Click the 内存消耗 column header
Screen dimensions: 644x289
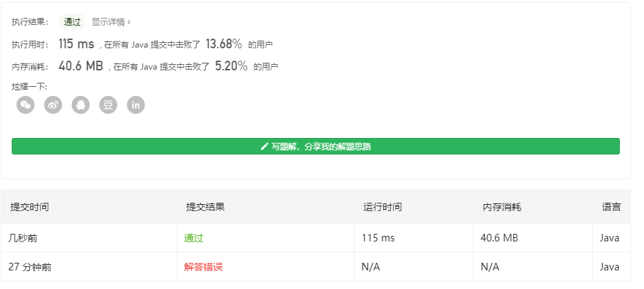(501, 207)
